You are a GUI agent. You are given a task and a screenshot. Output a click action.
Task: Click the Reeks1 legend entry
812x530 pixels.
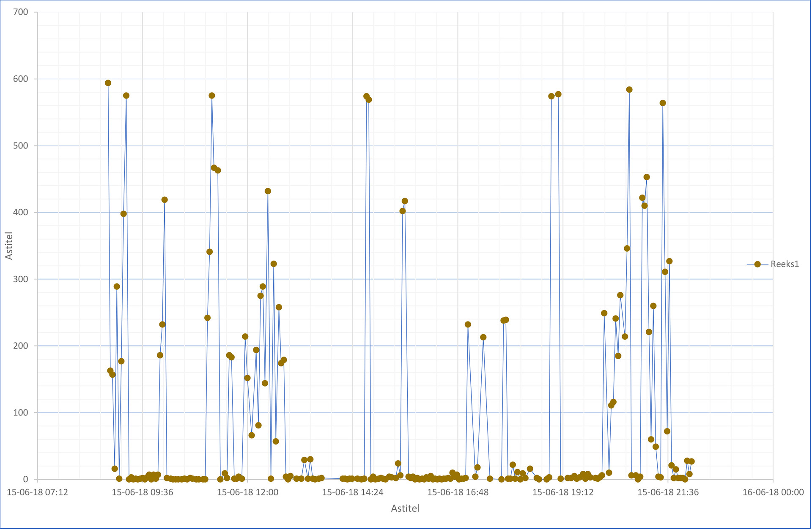point(785,264)
